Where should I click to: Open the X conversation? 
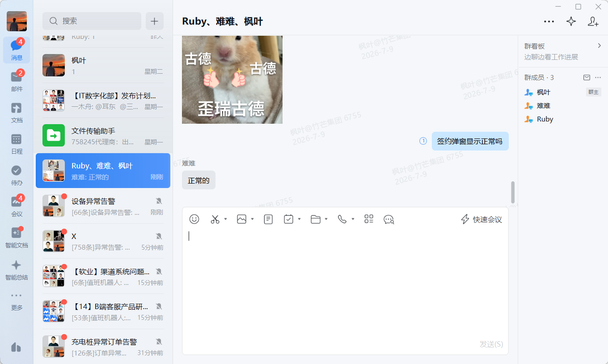(103, 241)
